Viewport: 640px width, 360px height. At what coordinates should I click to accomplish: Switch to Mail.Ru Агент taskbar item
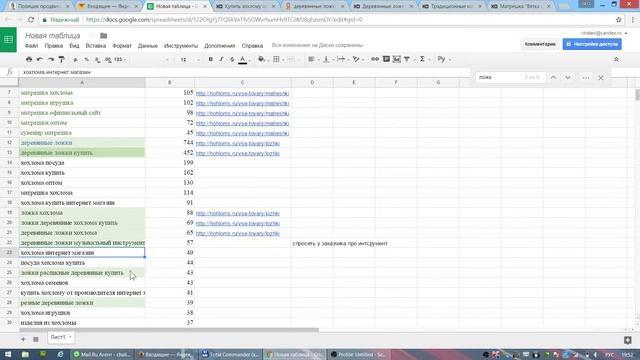click(x=102, y=354)
